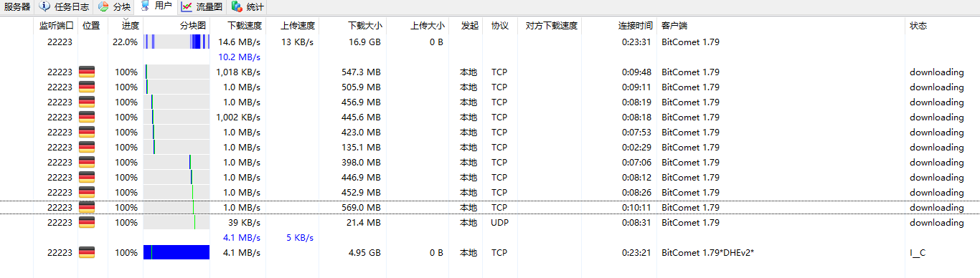Click flag icon of DHEv2 peer row
Screen dimensions: 980x278
click(87, 252)
